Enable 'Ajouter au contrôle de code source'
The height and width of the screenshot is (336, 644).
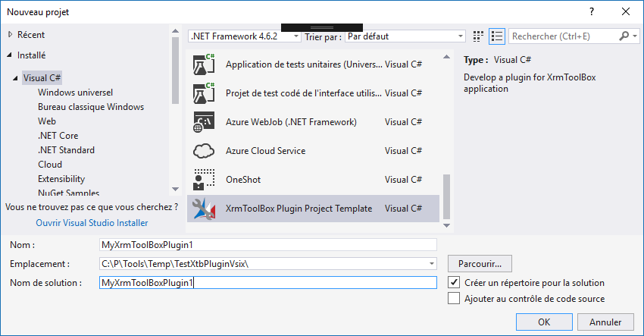(x=453, y=298)
